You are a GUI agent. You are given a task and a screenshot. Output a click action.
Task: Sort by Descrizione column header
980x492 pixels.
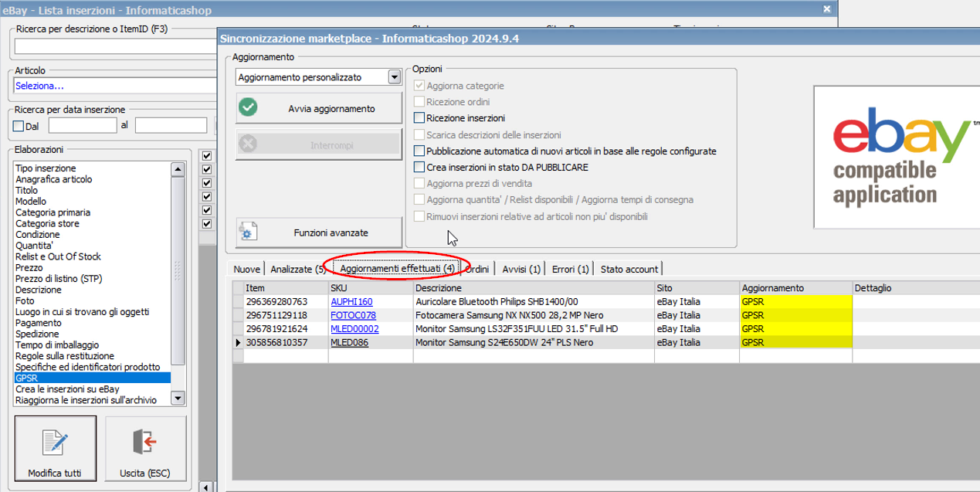534,288
